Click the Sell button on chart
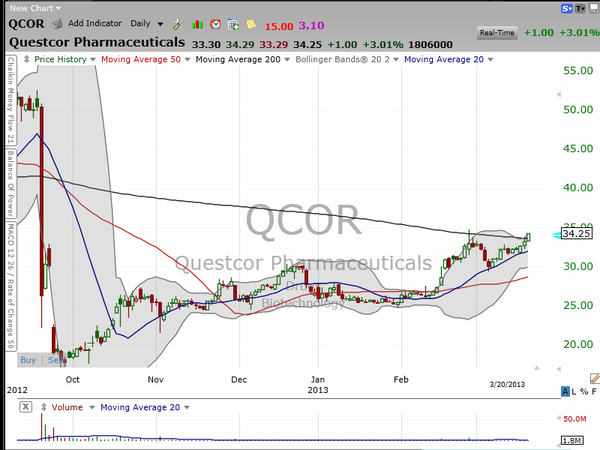 55,360
